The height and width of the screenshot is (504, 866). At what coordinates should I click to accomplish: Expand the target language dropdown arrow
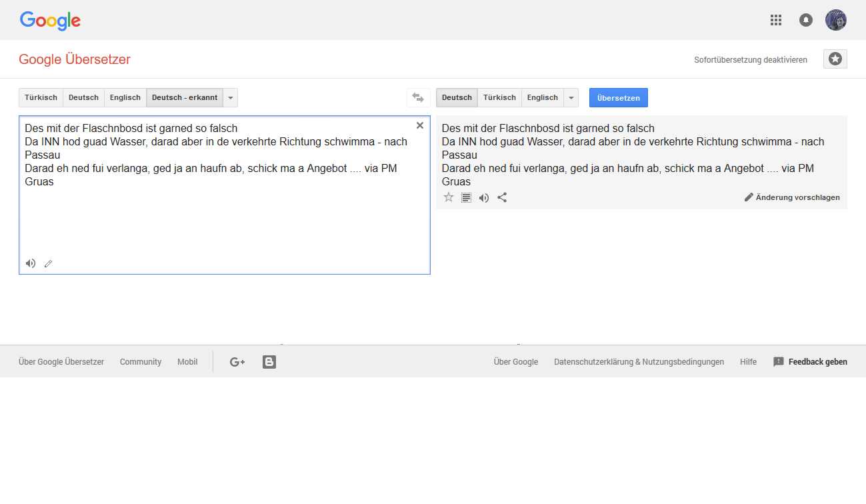click(x=571, y=97)
